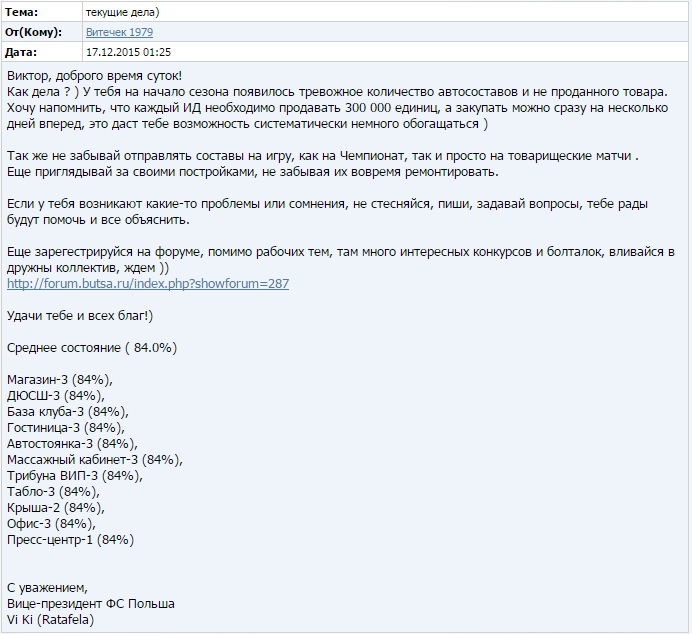
Task: Click the 'Среднее состояние ( 84.0%)' line
Action: tap(92, 348)
